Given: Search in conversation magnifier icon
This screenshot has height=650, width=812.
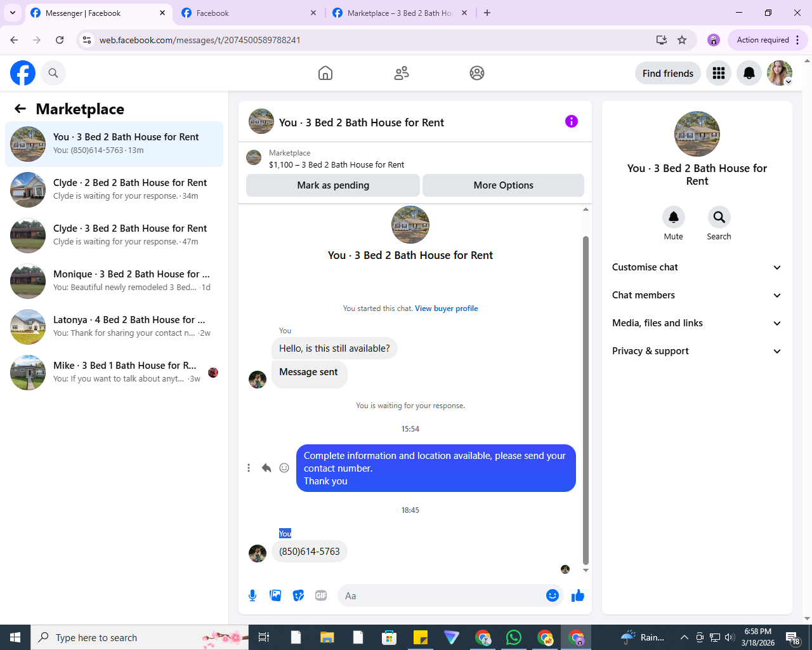Looking at the screenshot, I should 719,217.
